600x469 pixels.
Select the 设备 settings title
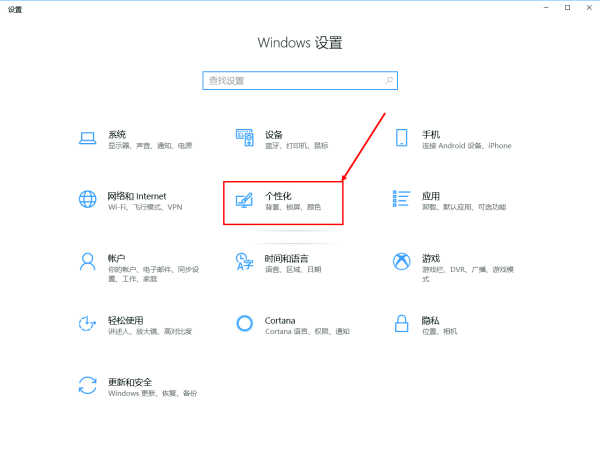(274, 134)
